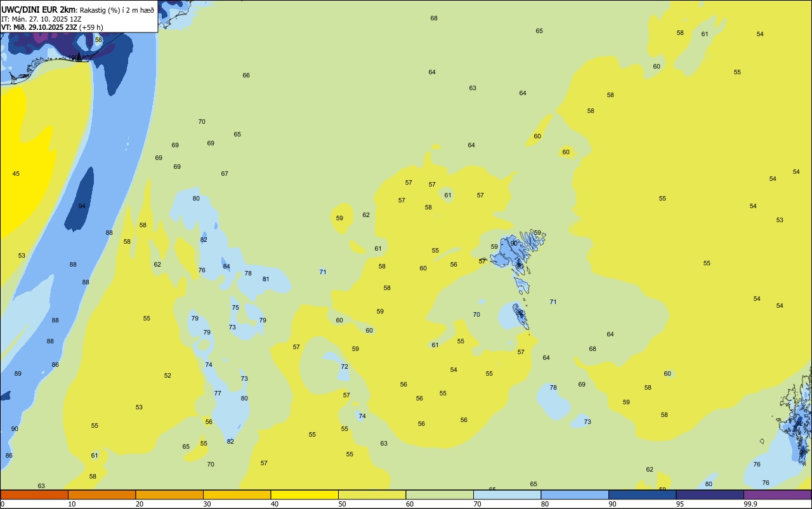Click the map value 67
This screenshot has height=509, width=812.
(x=225, y=174)
